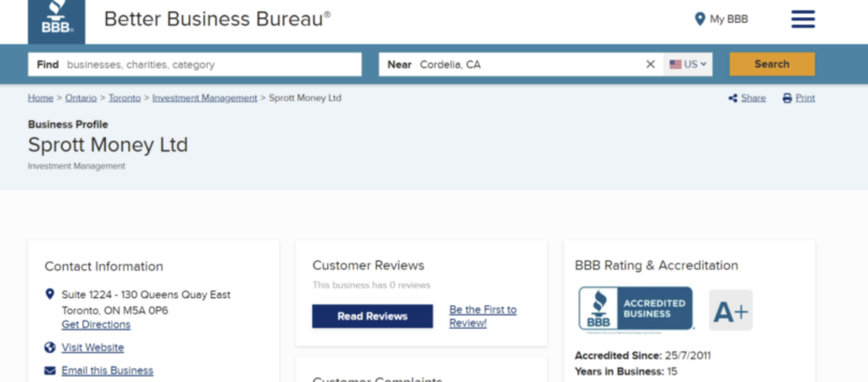Click the Better Business Bureau title
This screenshot has height=382, width=868.
(x=218, y=19)
